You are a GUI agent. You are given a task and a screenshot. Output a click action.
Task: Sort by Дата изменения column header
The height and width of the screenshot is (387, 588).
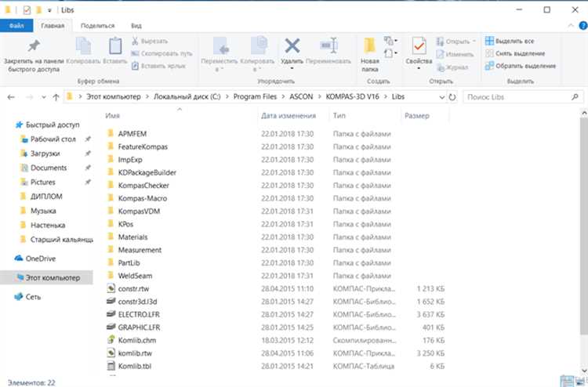pyautogui.click(x=289, y=116)
